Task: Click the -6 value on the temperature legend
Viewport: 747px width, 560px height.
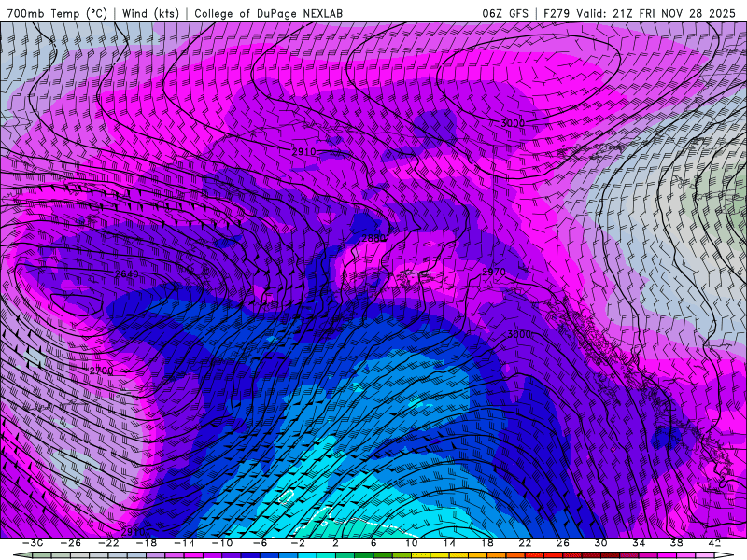Action: (x=261, y=543)
